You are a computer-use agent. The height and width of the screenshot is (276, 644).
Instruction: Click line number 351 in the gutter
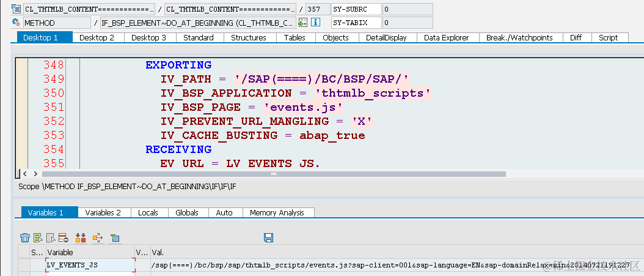(53, 107)
